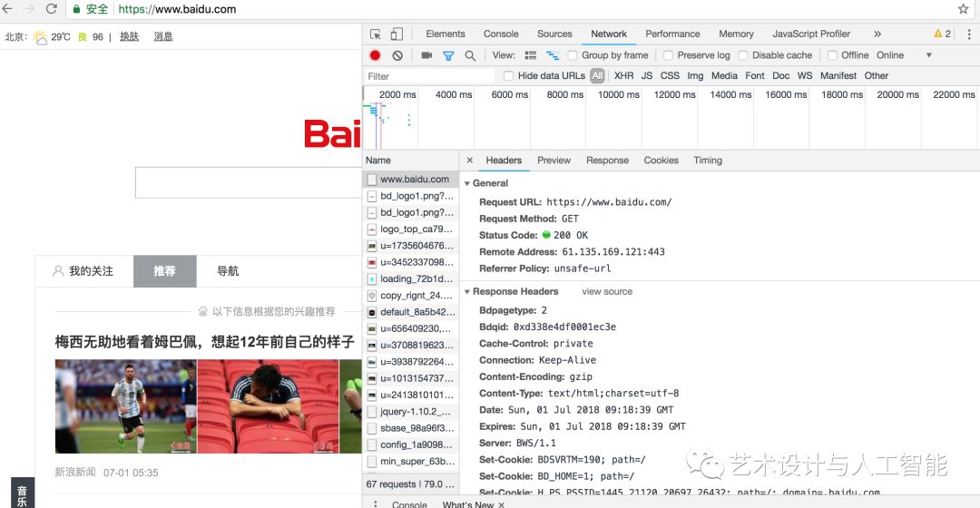
Task: Stop recording with the red record button
Action: 375,55
